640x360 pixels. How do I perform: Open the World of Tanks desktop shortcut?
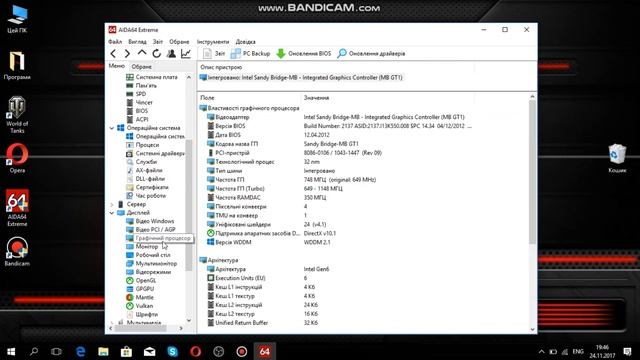pyautogui.click(x=17, y=115)
